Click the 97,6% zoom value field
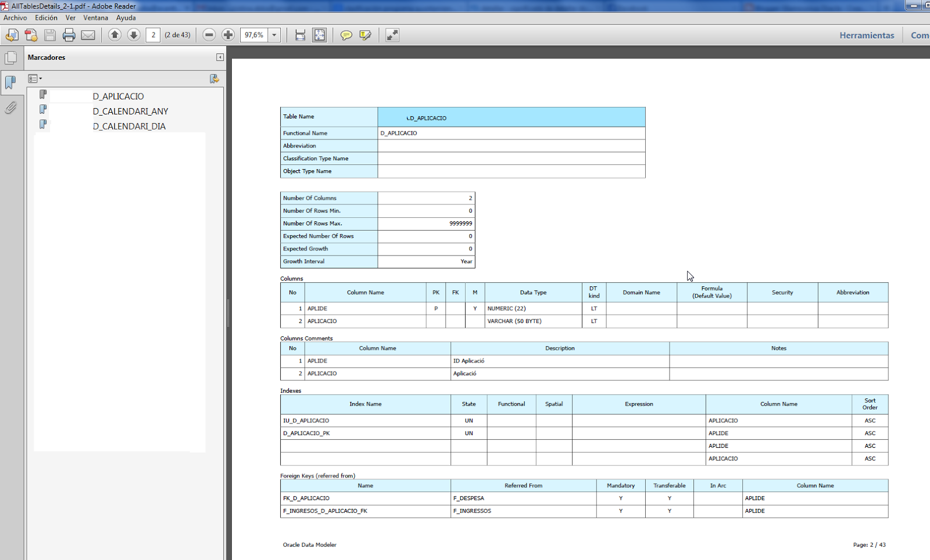The height and width of the screenshot is (560, 930). point(254,35)
